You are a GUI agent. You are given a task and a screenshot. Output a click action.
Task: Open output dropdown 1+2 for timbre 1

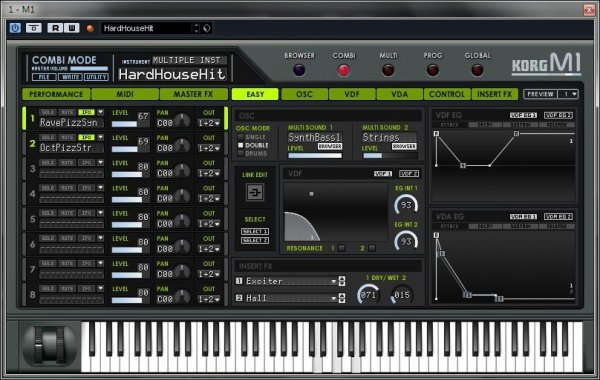[x=209, y=123]
